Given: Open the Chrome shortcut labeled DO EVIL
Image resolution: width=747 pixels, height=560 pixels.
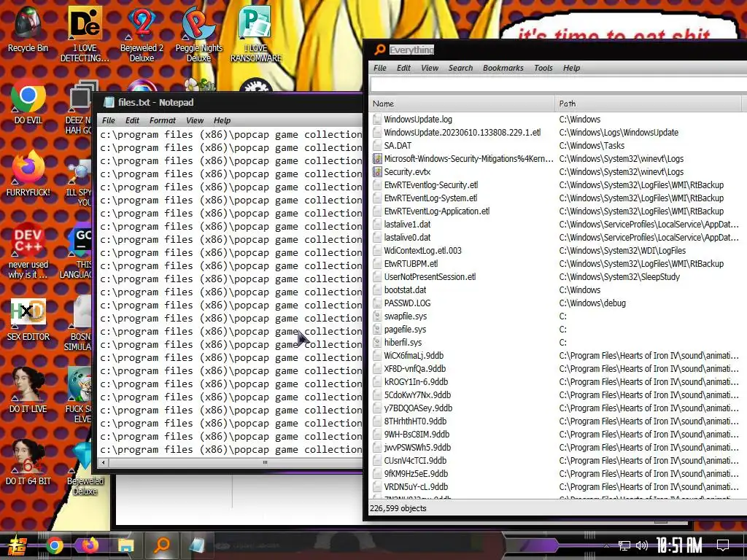Looking at the screenshot, I should click(x=28, y=102).
